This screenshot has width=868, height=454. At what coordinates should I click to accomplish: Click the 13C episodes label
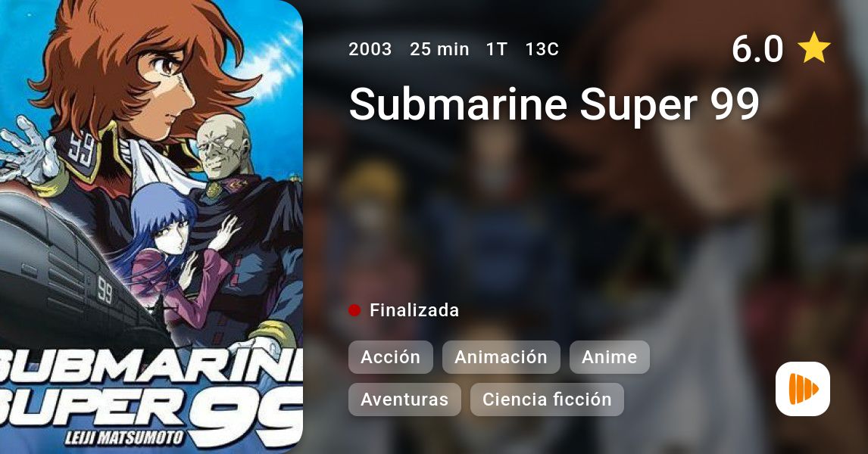pyautogui.click(x=542, y=49)
